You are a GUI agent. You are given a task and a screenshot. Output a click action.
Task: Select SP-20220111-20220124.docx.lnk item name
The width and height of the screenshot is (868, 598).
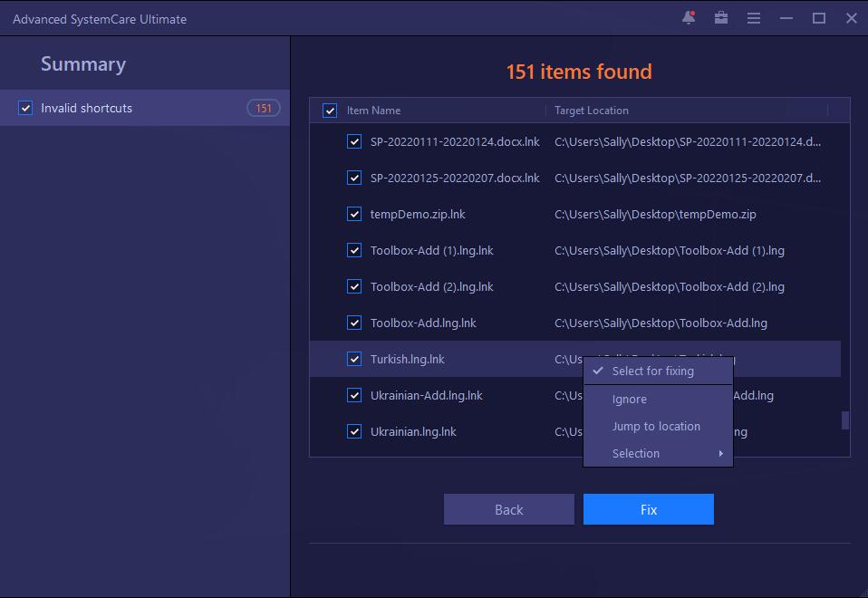(x=455, y=141)
